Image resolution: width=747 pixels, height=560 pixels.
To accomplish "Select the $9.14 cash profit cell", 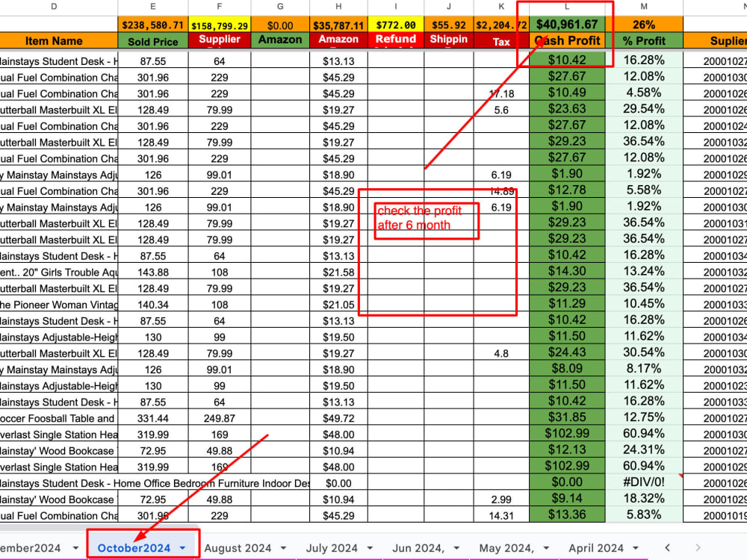I will click(x=567, y=499).
